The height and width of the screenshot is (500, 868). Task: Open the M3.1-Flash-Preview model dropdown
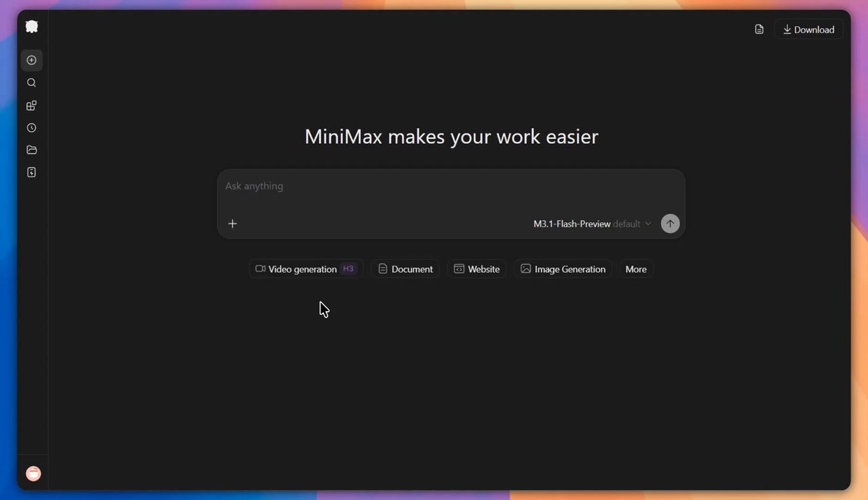coord(592,224)
